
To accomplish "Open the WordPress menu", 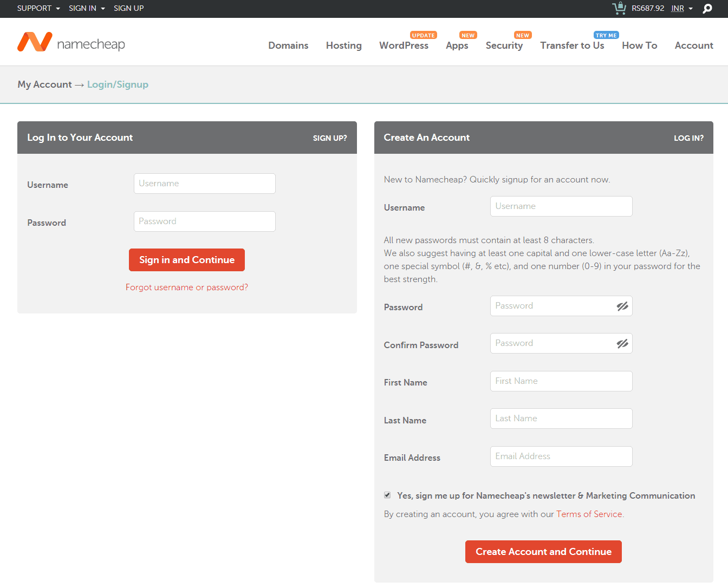I will pyautogui.click(x=404, y=45).
